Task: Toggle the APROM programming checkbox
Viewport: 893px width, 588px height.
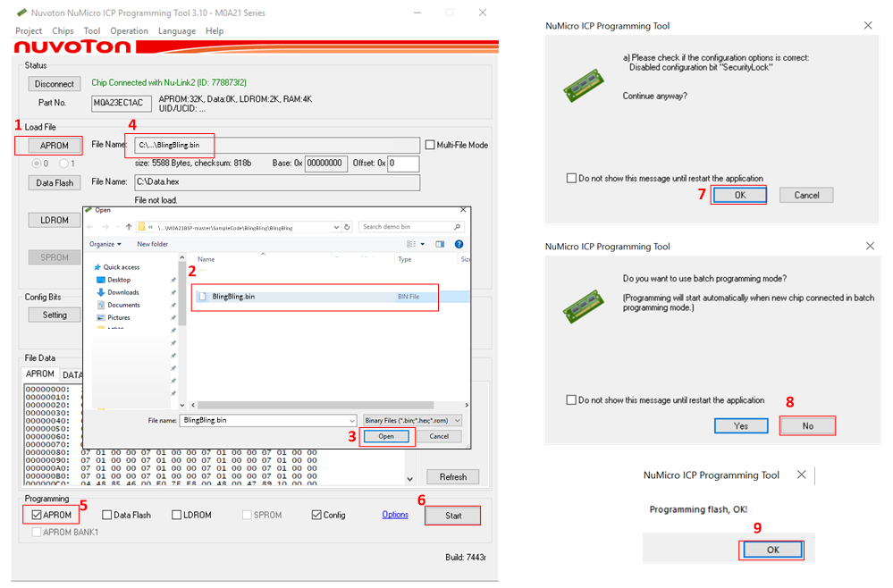Action: [37, 515]
